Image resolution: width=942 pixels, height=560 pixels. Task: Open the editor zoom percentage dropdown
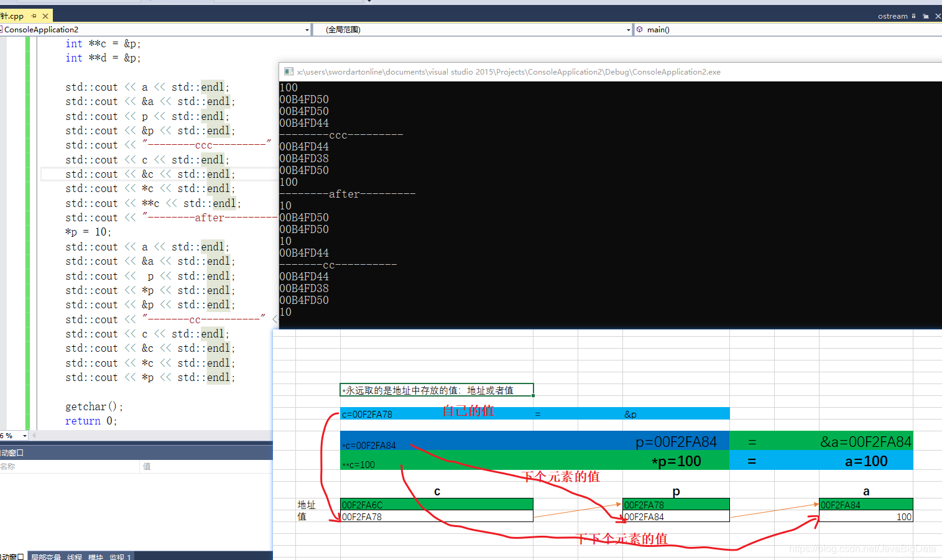[x=24, y=436]
